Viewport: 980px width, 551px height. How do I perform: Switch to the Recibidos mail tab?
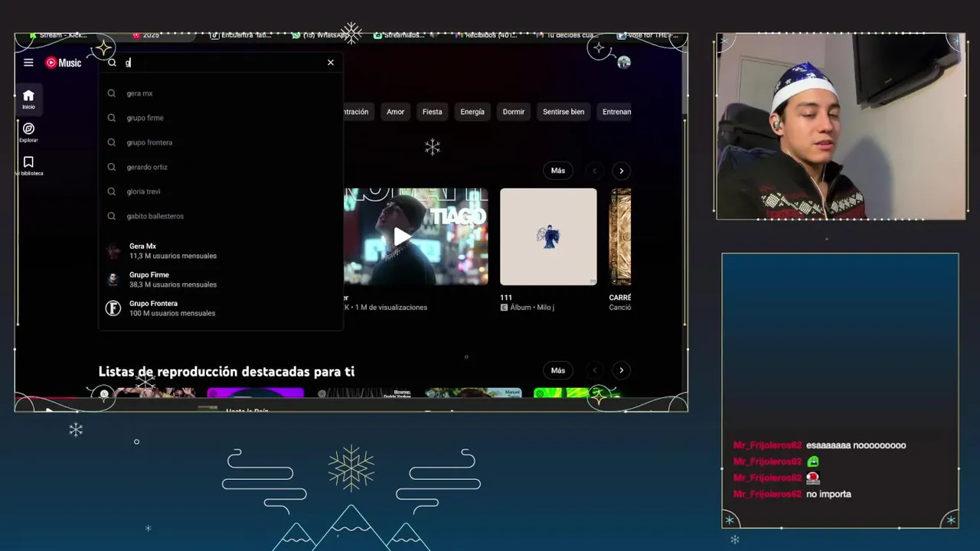487,35
